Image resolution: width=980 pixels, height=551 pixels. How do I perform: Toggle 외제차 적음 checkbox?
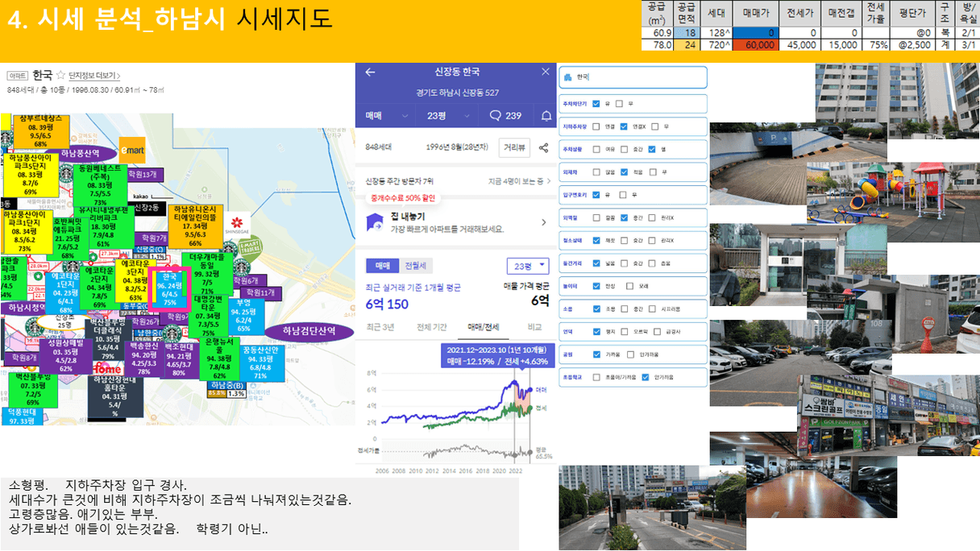pyautogui.click(x=624, y=172)
